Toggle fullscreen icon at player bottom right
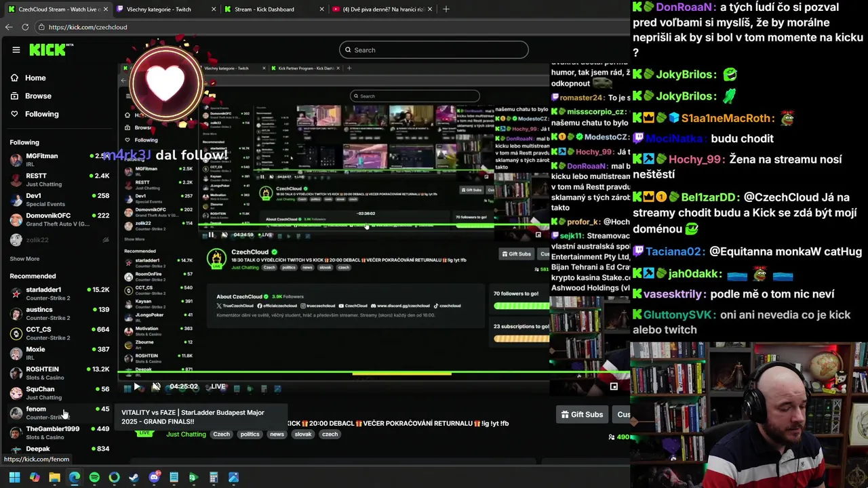 pos(614,386)
